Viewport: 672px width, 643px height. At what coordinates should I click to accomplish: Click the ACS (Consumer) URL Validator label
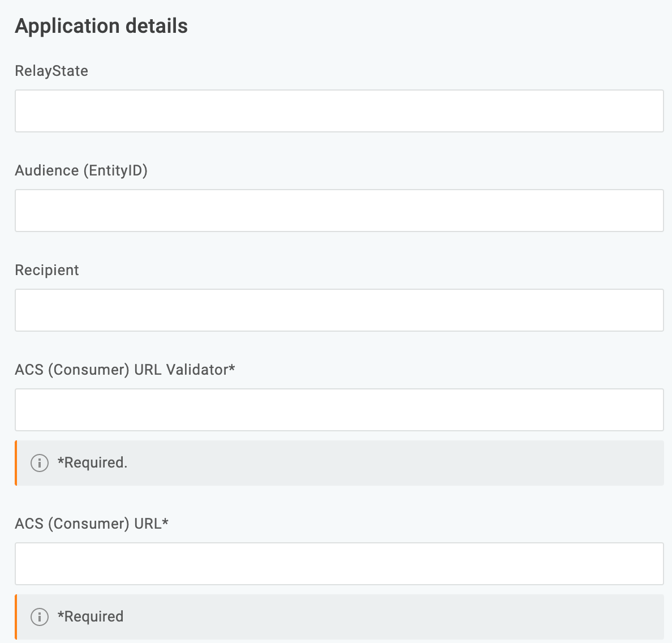click(126, 369)
